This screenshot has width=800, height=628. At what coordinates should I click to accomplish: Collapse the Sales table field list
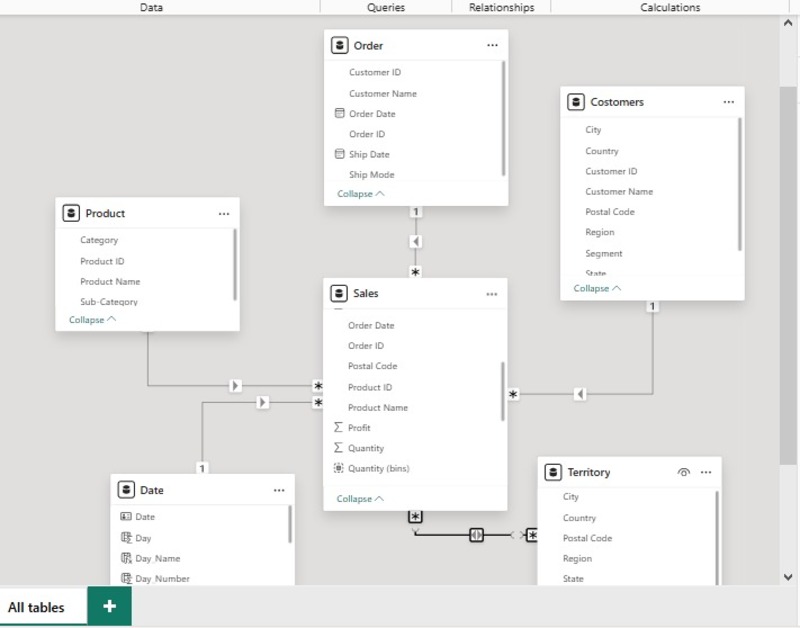tap(360, 499)
